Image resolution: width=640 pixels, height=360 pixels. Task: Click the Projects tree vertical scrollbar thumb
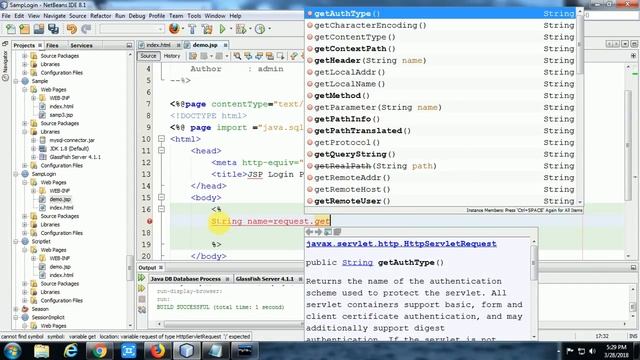130,269
